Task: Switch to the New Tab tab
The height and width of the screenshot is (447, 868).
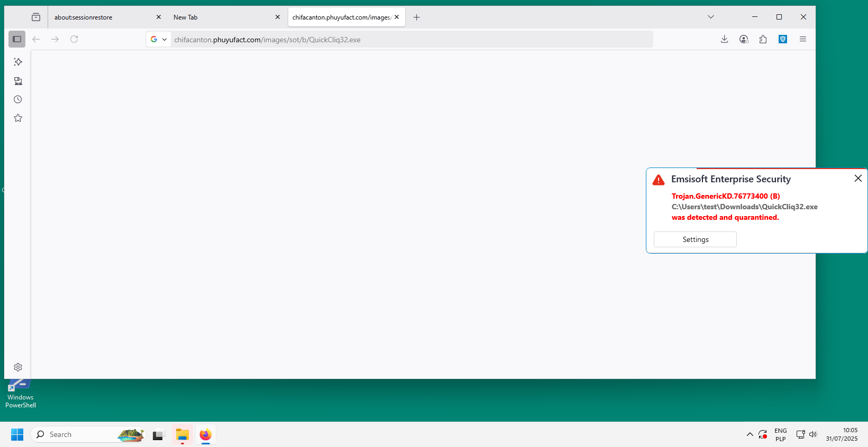Action: coord(220,17)
